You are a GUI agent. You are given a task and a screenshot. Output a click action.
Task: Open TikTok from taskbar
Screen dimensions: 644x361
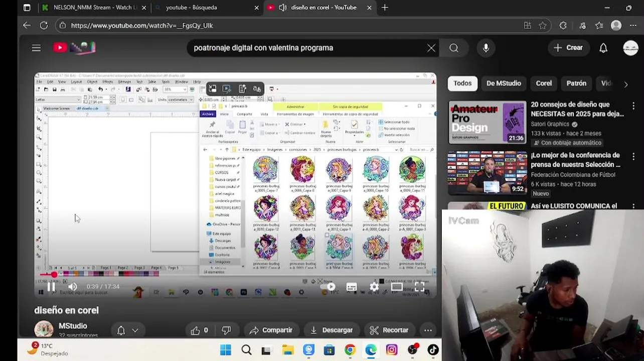pyautogui.click(x=433, y=350)
